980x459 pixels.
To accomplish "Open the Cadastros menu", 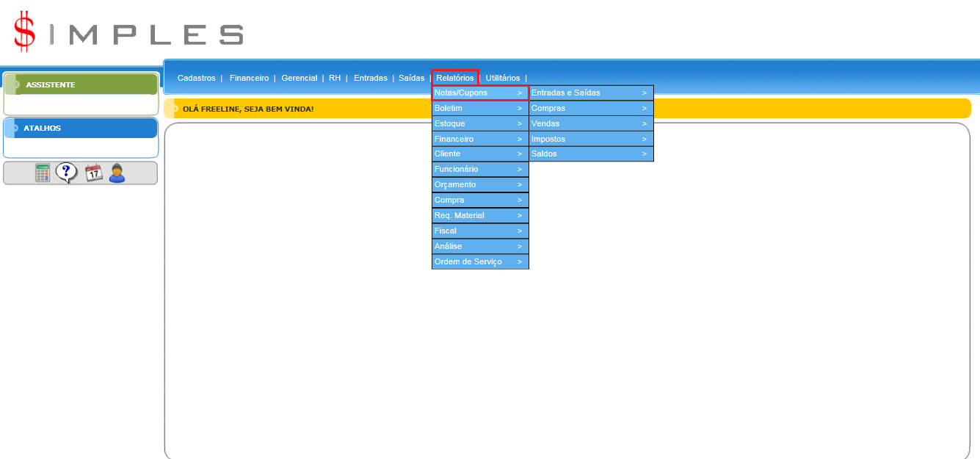I will 196,78.
